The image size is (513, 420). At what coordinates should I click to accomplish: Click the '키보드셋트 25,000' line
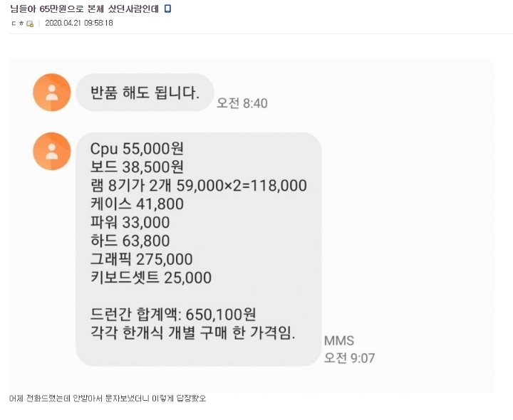click(x=150, y=278)
